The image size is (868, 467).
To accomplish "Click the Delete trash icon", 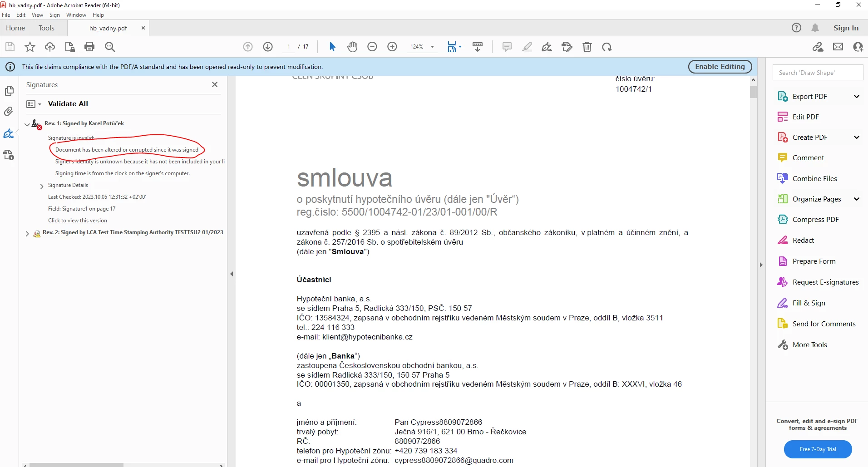I will 587,47.
